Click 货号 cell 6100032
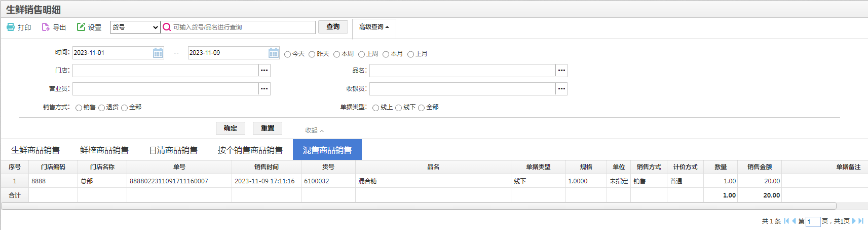 coord(328,181)
